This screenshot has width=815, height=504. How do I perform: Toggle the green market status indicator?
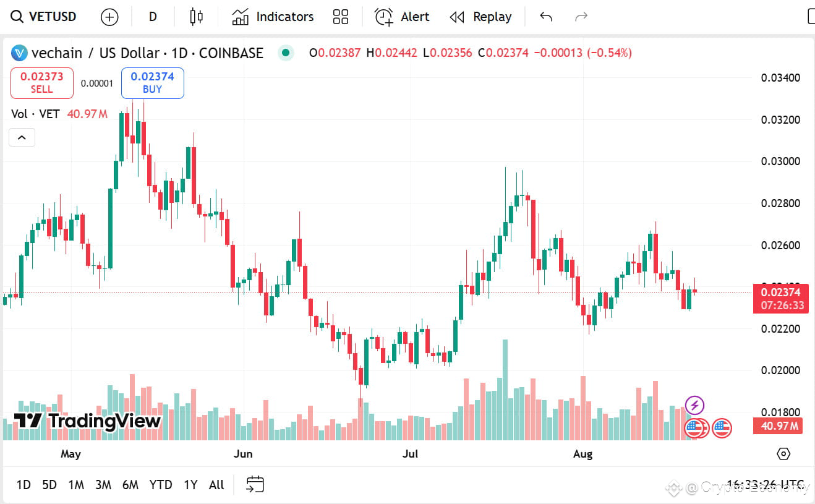(x=286, y=53)
